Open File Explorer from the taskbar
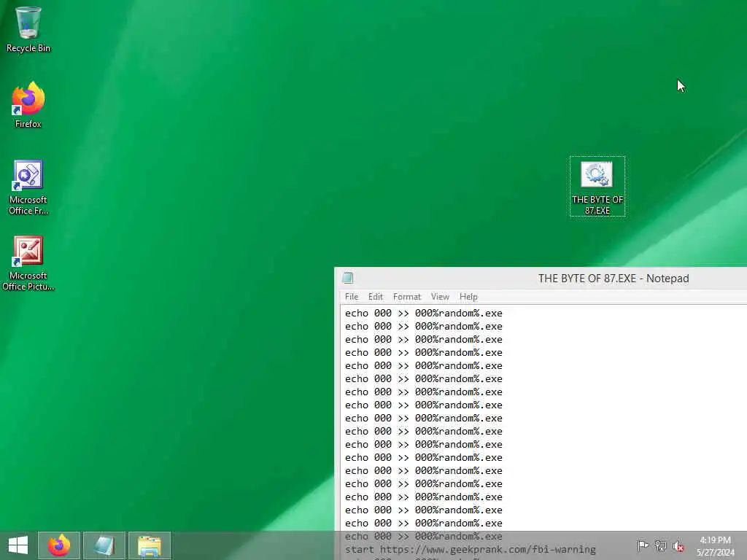 click(x=150, y=545)
